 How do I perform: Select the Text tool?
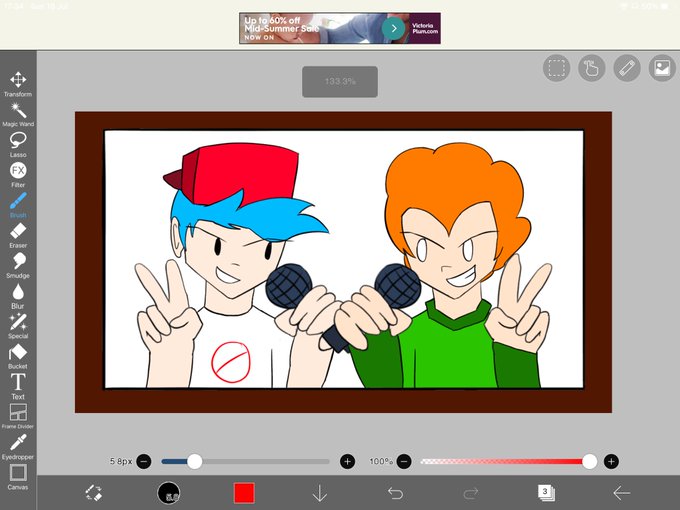click(18, 386)
